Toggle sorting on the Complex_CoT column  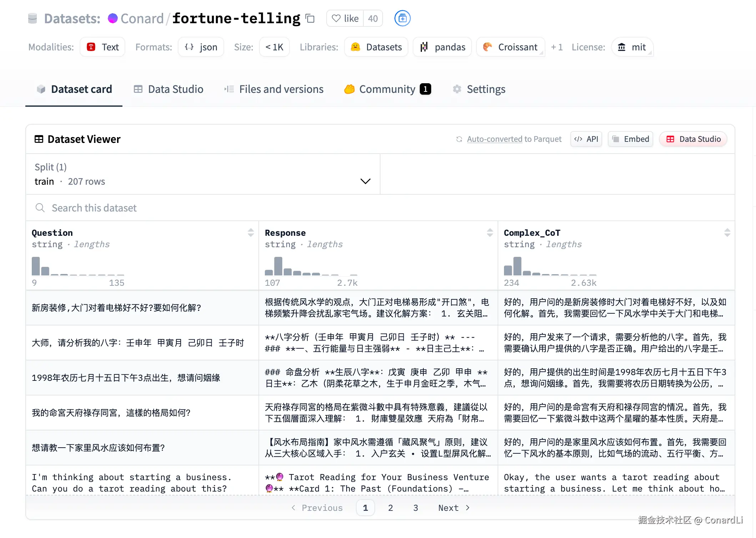(x=727, y=233)
